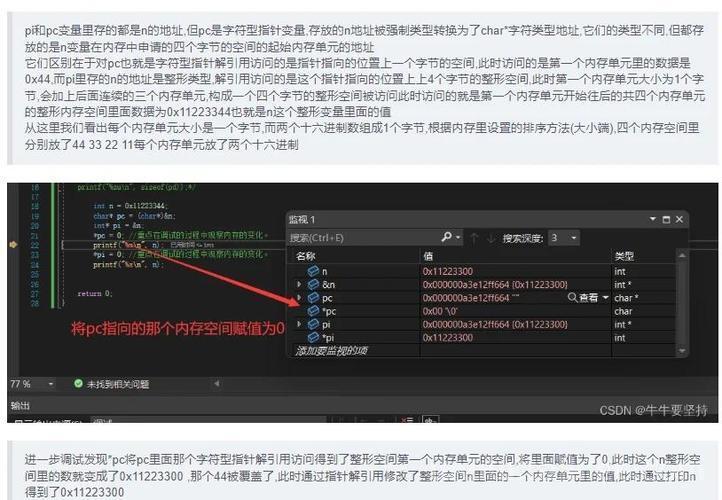Expand the pi pointer watch entry
This screenshot has width=722, height=500.
299,324
